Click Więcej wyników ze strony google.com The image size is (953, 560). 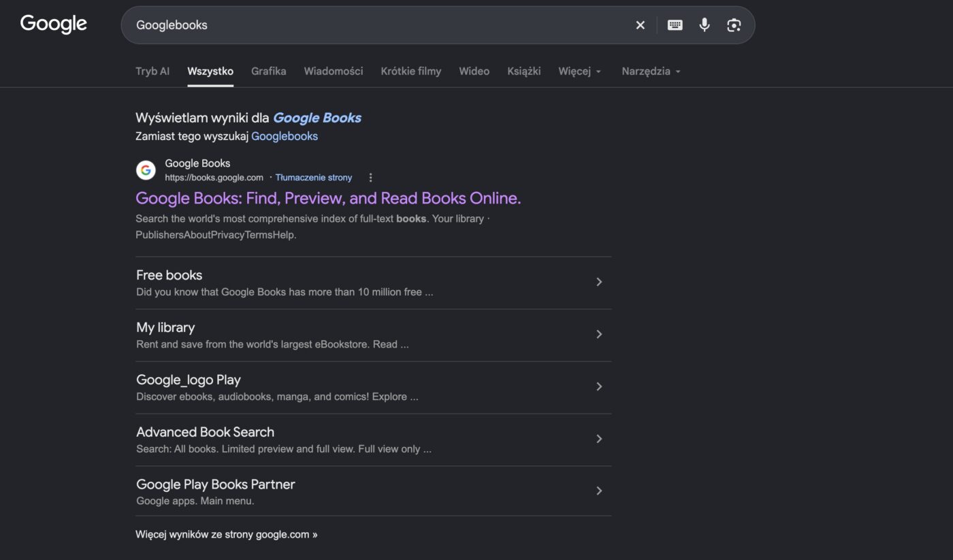[x=227, y=534]
